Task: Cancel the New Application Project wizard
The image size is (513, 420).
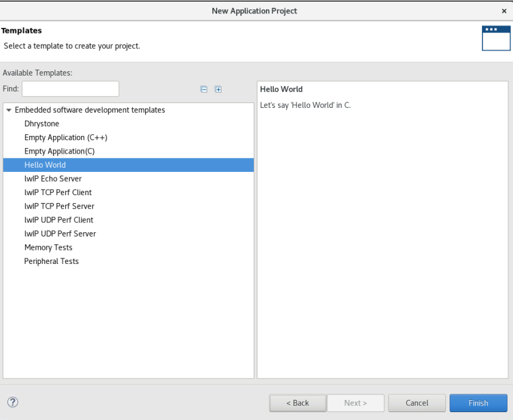Action: coord(417,403)
